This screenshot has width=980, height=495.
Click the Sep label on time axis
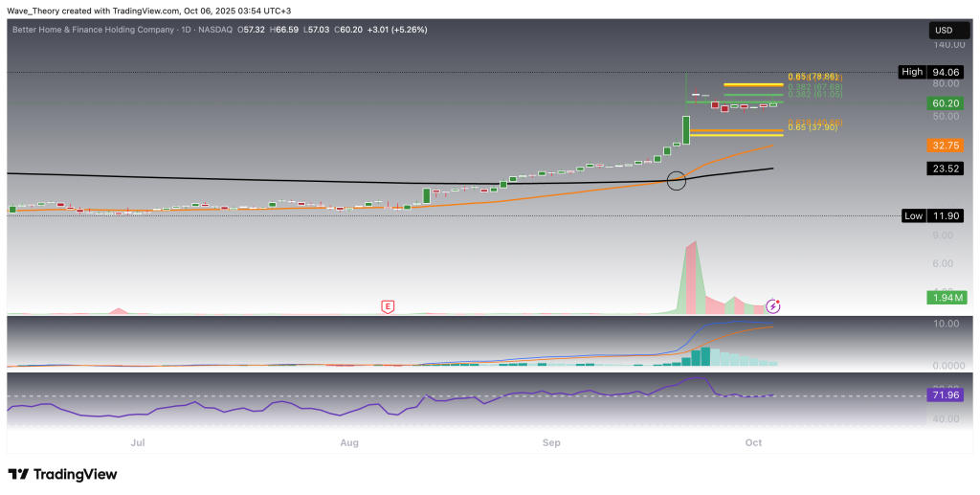coord(551,442)
